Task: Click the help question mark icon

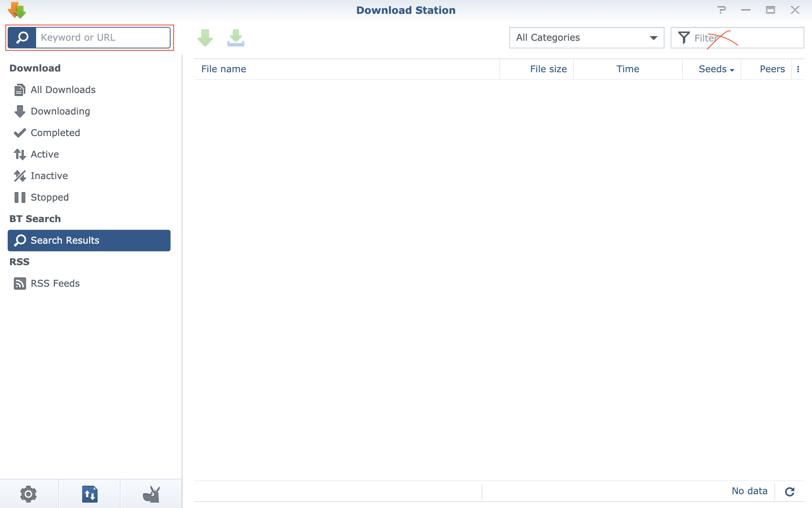Action: pos(721,10)
